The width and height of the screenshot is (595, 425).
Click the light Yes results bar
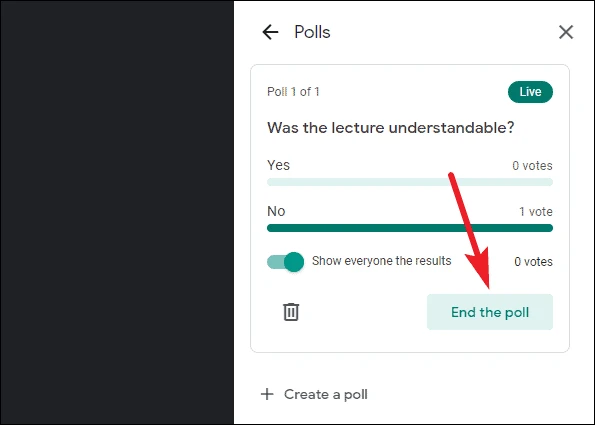coord(410,182)
